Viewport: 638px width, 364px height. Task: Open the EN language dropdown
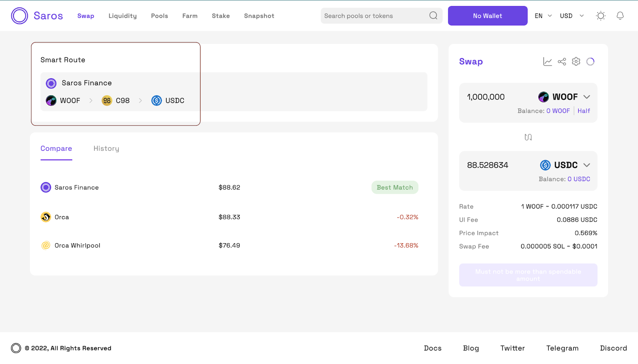click(543, 16)
